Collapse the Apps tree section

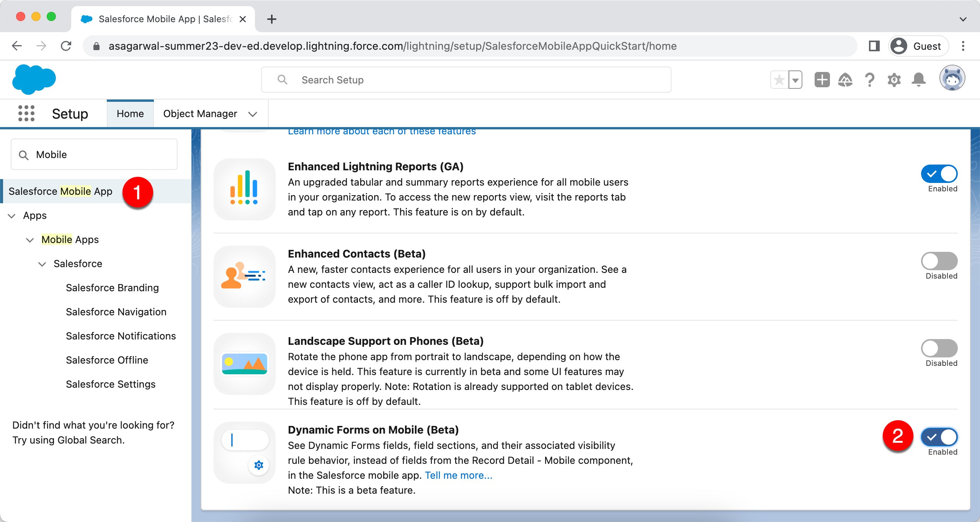point(12,215)
